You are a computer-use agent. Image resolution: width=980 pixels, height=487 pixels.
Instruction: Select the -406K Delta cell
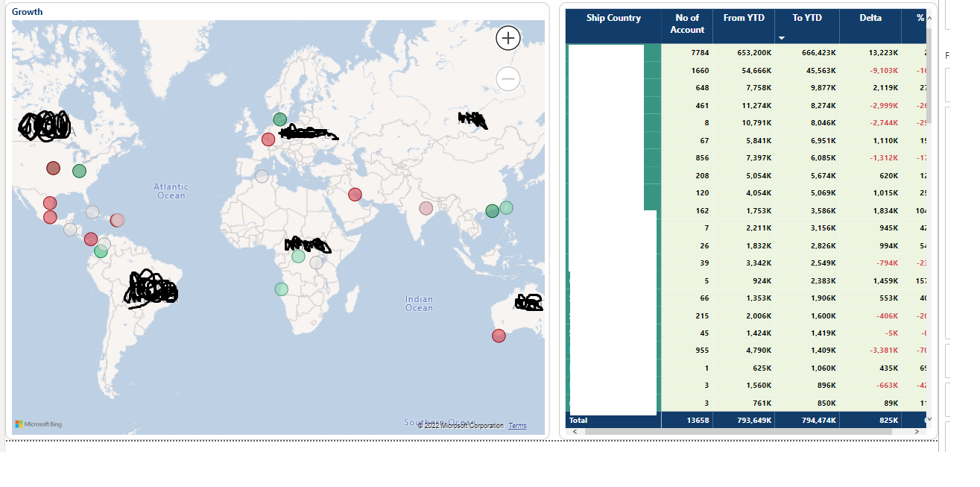coord(870,315)
